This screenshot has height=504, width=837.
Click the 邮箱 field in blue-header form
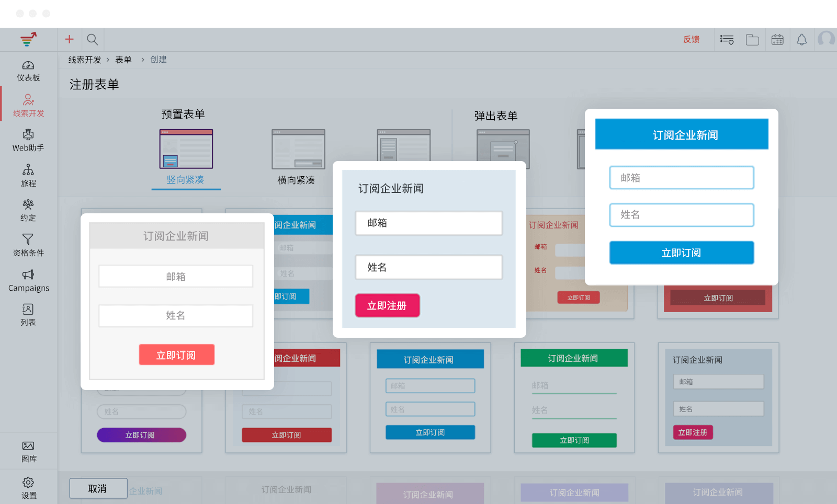coord(681,178)
